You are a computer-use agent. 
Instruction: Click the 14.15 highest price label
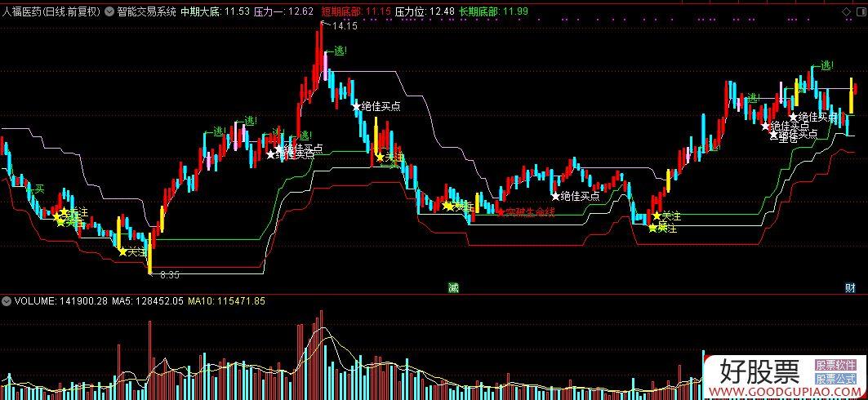[x=345, y=25]
